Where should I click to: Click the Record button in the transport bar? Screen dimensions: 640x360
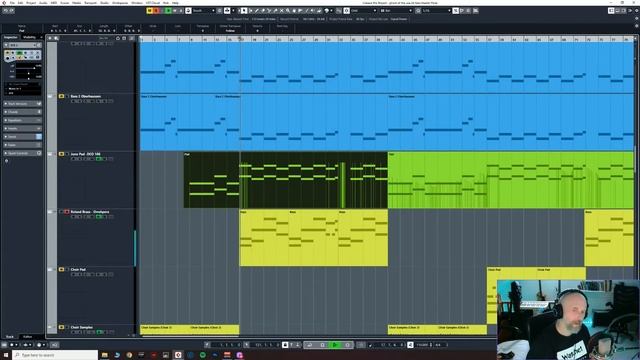point(347,345)
